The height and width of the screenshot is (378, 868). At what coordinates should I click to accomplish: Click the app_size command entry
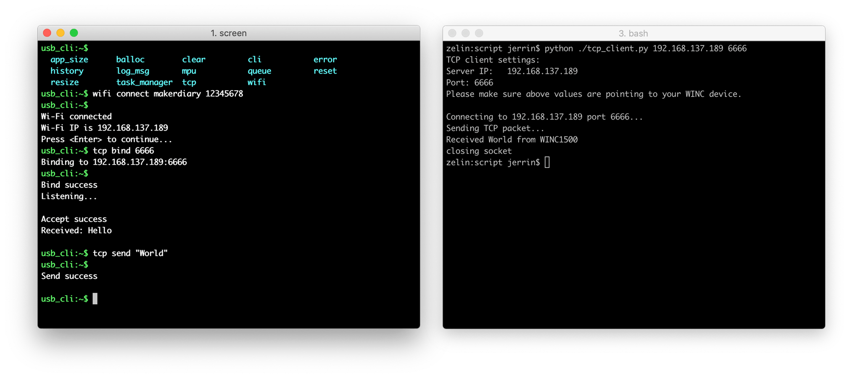pos(69,59)
